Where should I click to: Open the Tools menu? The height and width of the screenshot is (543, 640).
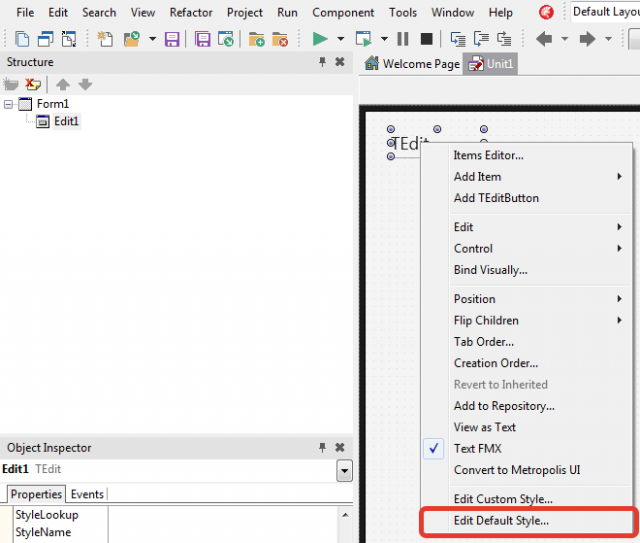click(402, 13)
